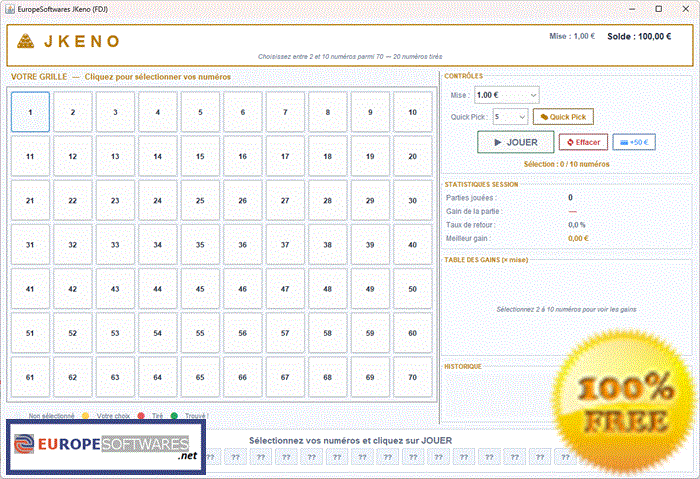This screenshot has width=700, height=479.
Task: Click the Effacer clear button
Action: [583, 142]
